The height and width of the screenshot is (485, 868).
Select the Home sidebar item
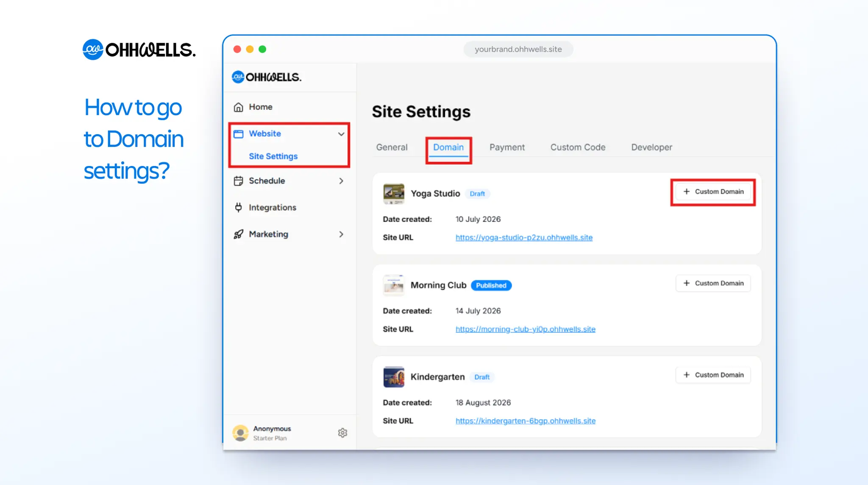(289, 107)
